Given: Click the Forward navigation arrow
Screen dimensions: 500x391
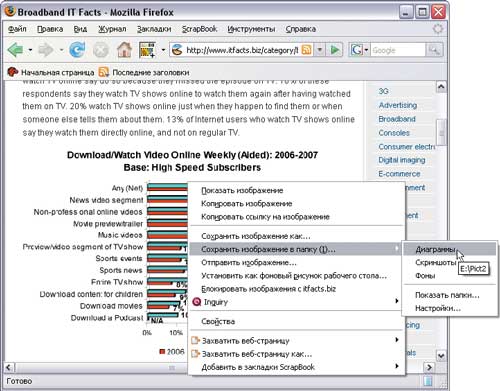Looking at the screenshot, I should 46,50.
